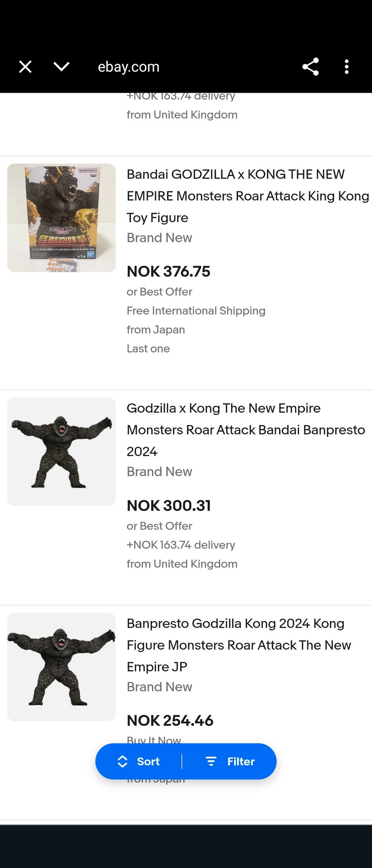
Task: Tap "or Best Offer" under NOK 300.31
Action: pos(159,526)
